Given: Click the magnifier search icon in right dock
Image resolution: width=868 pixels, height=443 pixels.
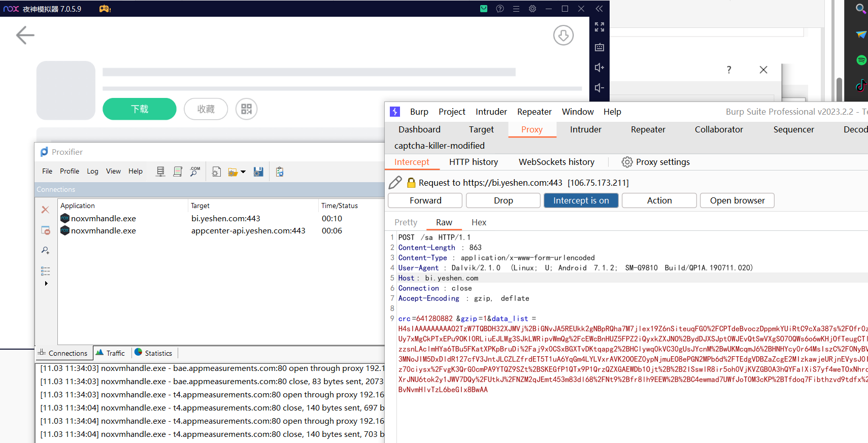Looking at the screenshot, I should [x=861, y=9].
